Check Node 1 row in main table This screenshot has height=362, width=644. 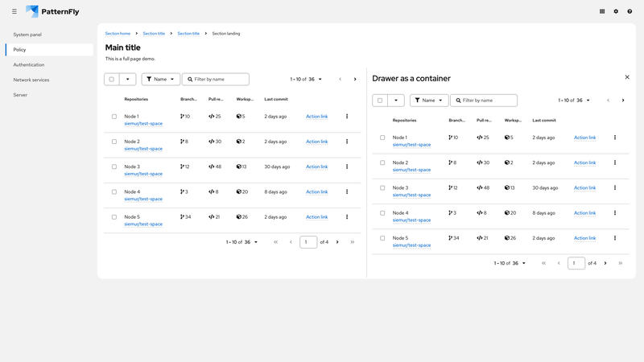(x=114, y=117)
